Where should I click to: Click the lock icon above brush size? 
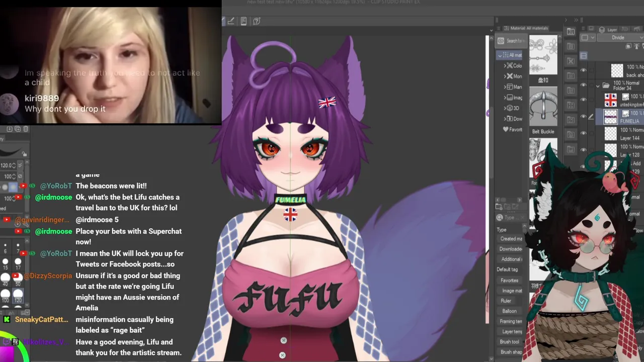tap(24, 154)
